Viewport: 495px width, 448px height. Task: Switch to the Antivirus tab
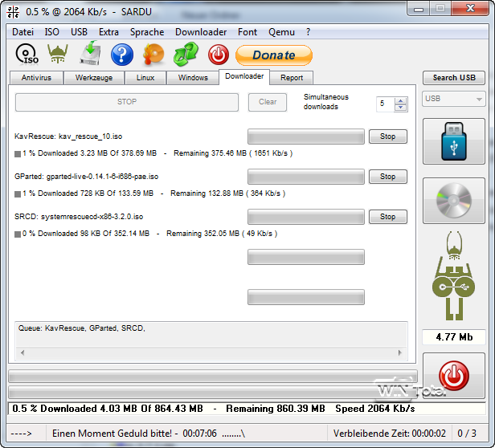pos(36,78)
